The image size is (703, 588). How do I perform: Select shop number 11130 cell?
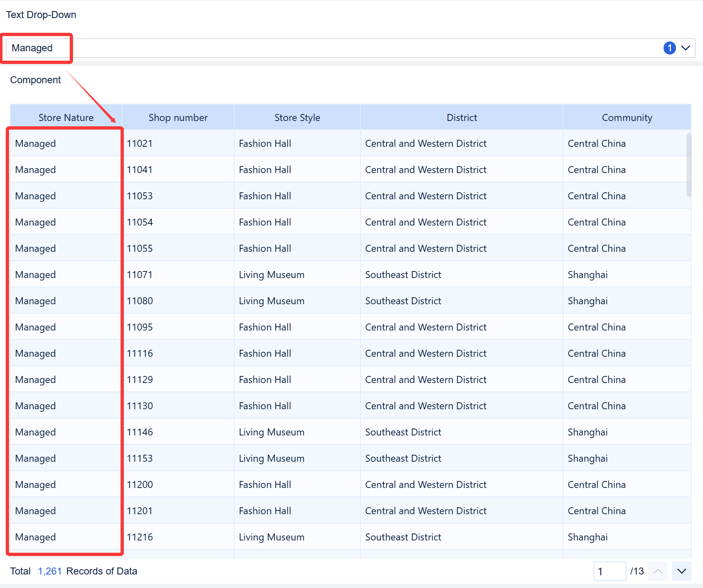click(178, 406)
